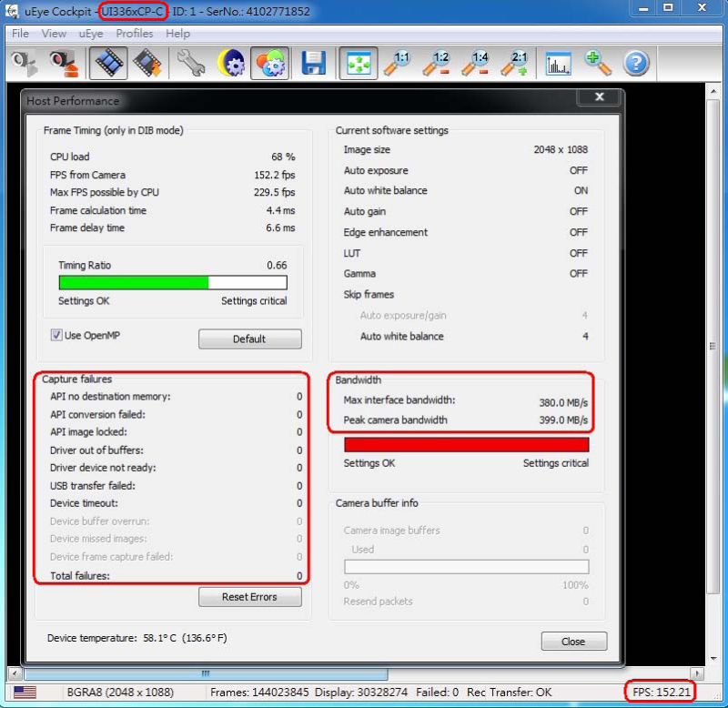728x708 pixels.
Task: Open the File menu
Action: click(20, 34)
